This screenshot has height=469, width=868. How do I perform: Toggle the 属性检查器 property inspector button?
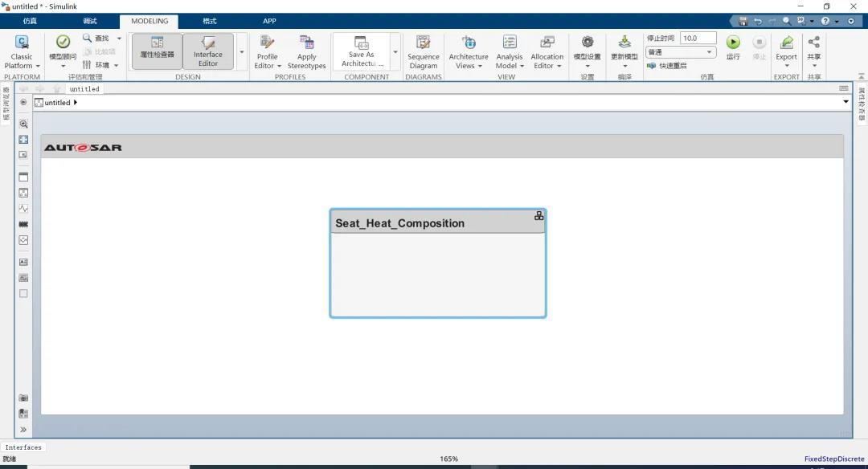[x=157, y=51]
